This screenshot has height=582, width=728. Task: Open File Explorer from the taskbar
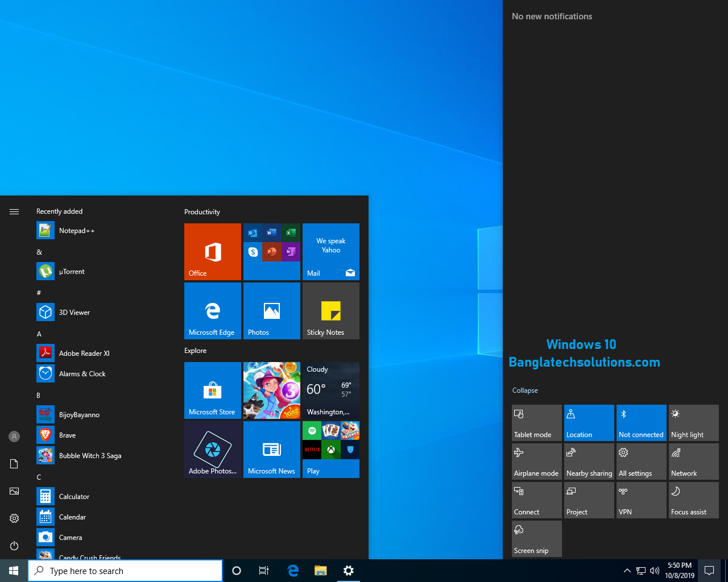(321, 571)
